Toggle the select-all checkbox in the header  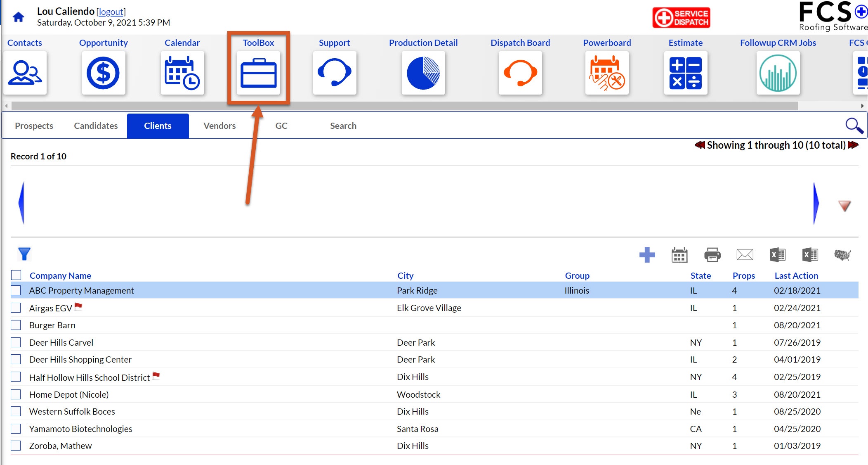16,275
